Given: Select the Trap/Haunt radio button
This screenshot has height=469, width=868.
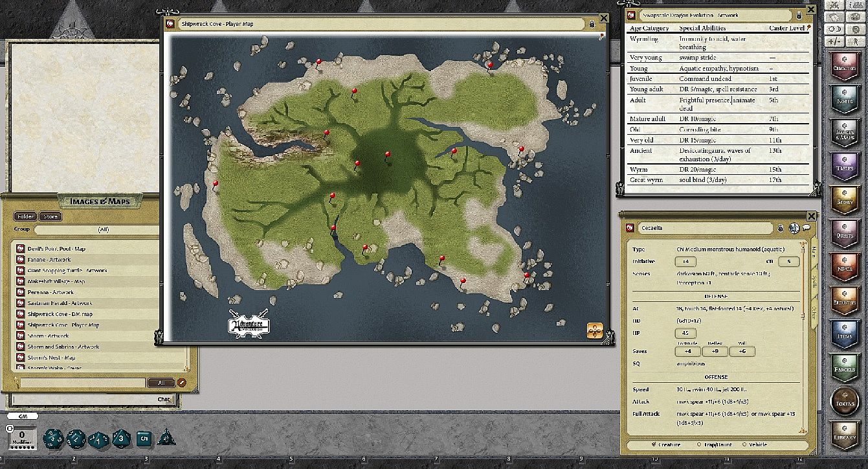Looking at the screenshot, I should (x=715, y=444).
